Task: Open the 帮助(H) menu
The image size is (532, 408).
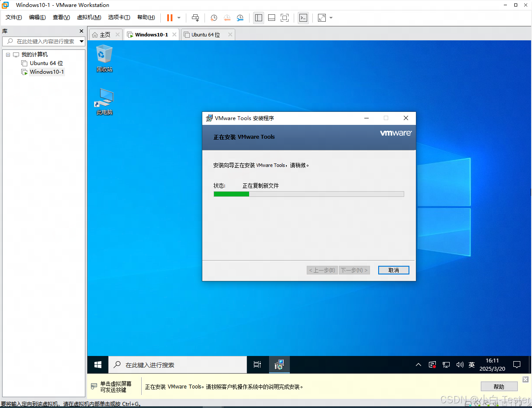Action: pos(146,17)
